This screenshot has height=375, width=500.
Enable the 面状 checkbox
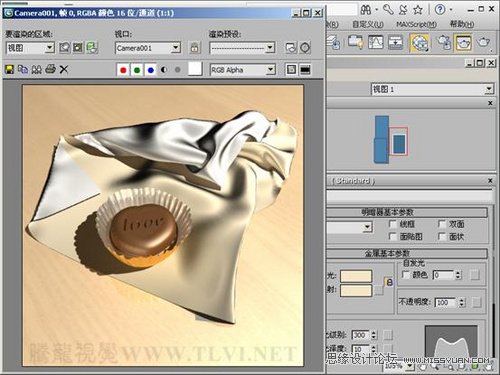tap(442, 237)
